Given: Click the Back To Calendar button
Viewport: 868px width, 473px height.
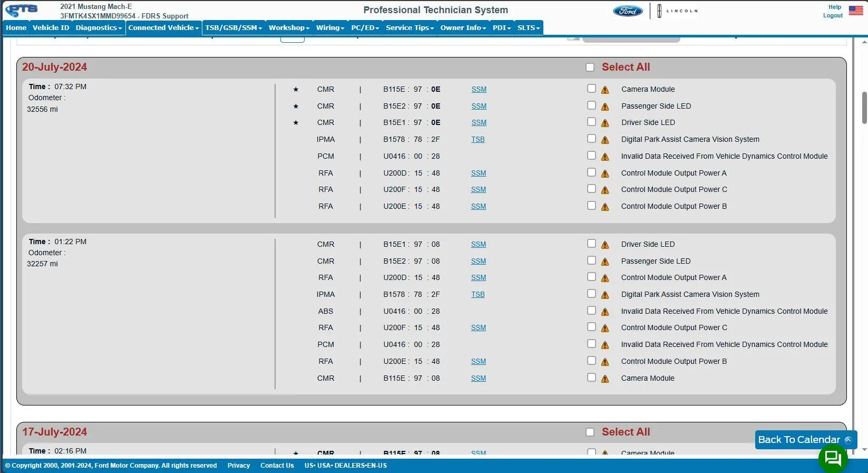Looking at the screenshot, I should (x=806, y=440).
